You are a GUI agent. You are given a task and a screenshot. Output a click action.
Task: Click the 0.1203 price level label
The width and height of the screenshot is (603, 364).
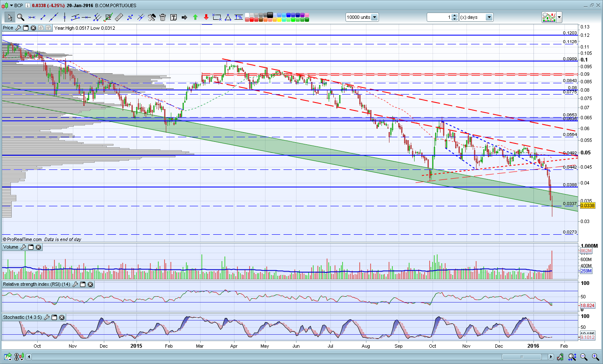pyautogui.click(x=570, y=33)
